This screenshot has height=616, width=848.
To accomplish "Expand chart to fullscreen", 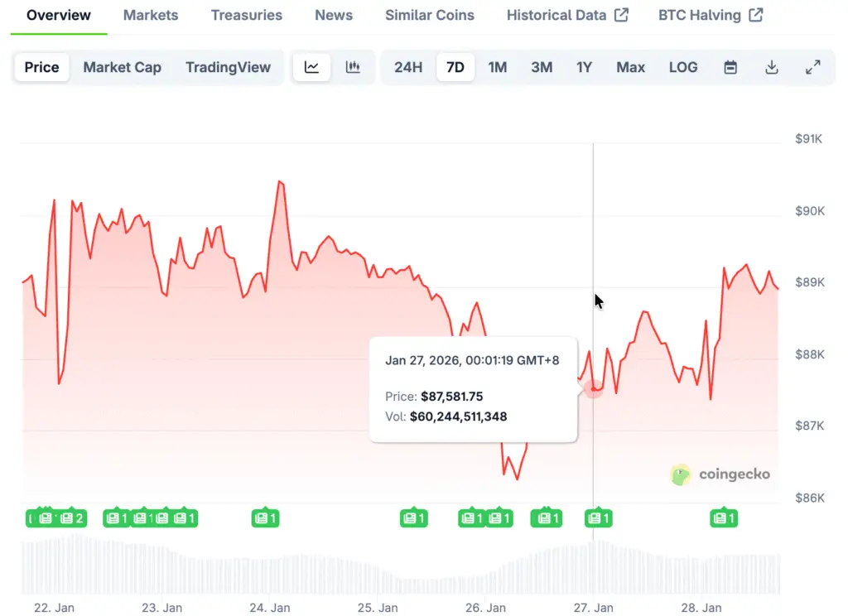I will 813,67.
